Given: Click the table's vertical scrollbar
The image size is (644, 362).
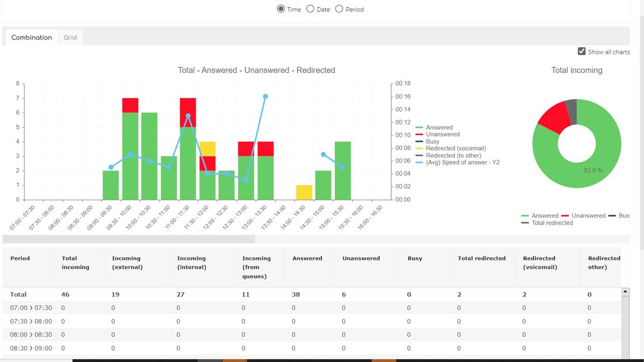Looking at the screenshot, I should [625, 322].
